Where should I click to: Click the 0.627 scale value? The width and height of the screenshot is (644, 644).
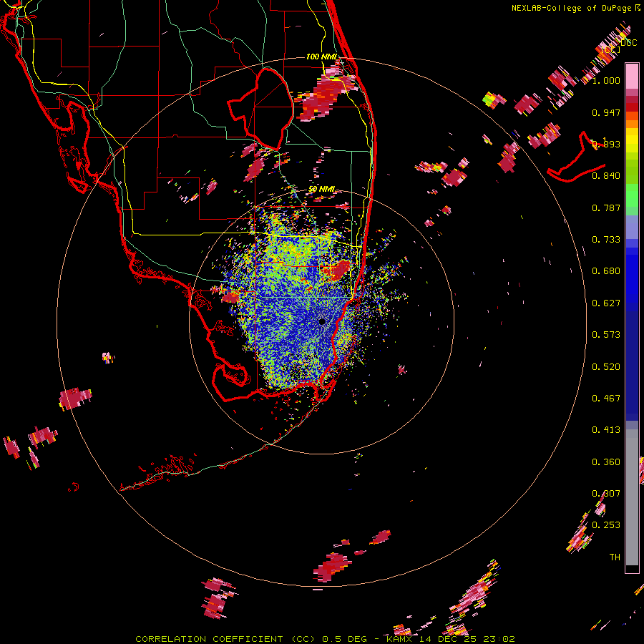(x=606, y=303)
